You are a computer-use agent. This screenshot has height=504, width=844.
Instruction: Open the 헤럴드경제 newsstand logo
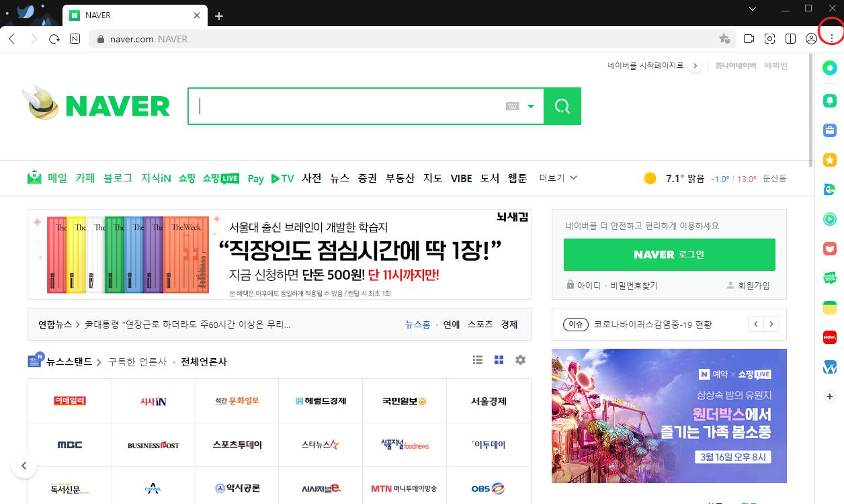(x=321, y=401)
